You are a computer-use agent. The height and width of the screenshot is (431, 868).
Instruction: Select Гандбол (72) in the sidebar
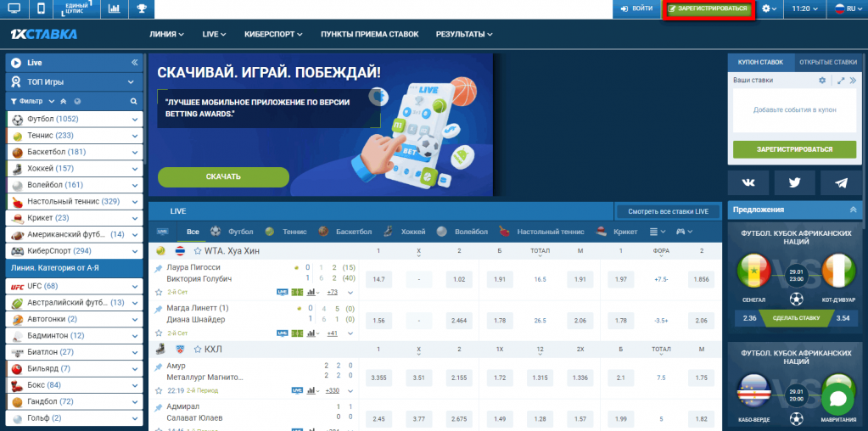(x=75, y=401)
